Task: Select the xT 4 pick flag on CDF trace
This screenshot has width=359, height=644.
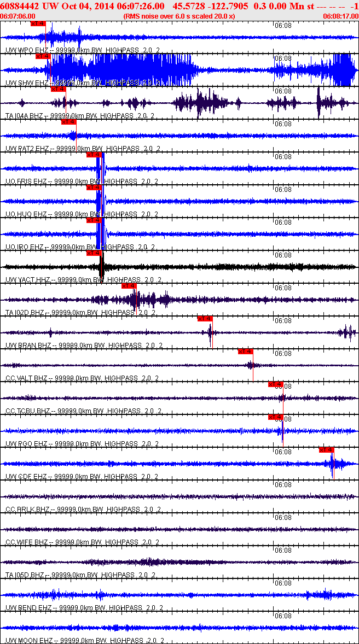Action: click(327, 450)
